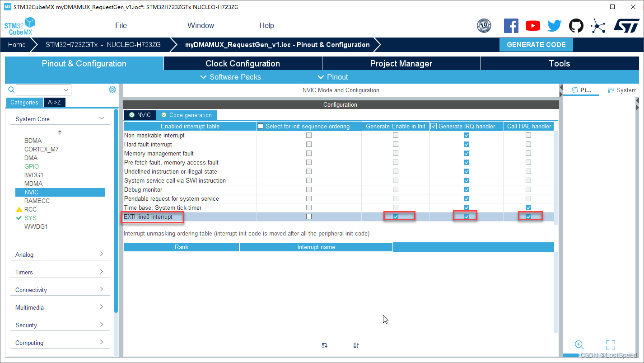Toggle System tick timer Call HAL handler checkbox
The height and width of the screenshot is (363, 644).
[x=528, y=207]
